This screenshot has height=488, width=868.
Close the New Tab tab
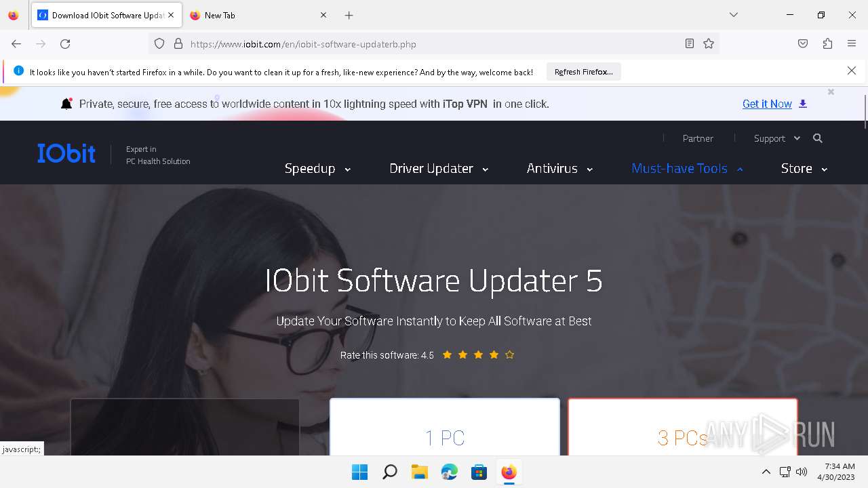[x=323, y=15]
